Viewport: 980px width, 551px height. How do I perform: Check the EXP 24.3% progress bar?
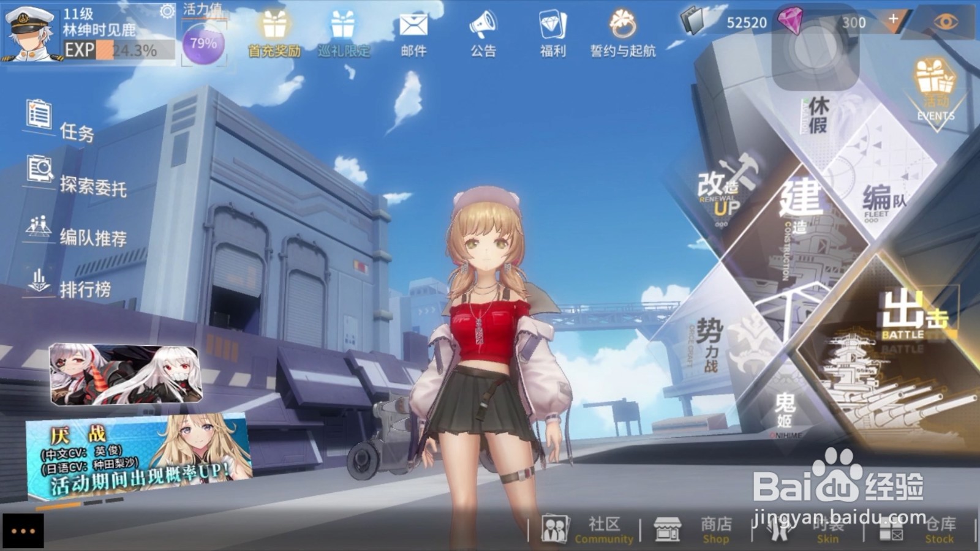[x=119, y=50]
